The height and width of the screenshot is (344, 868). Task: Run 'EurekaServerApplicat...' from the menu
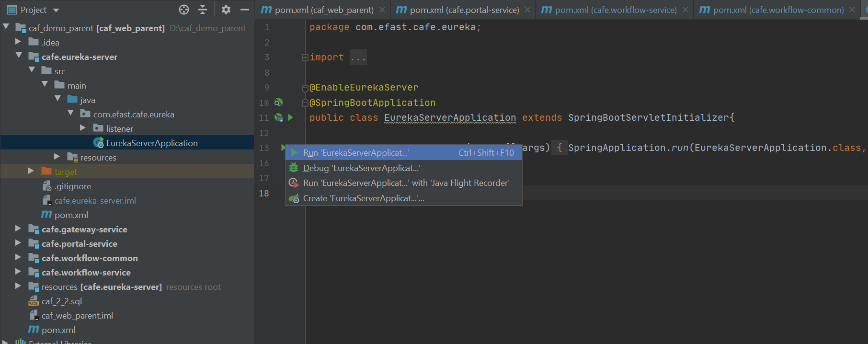click(403, 153)
